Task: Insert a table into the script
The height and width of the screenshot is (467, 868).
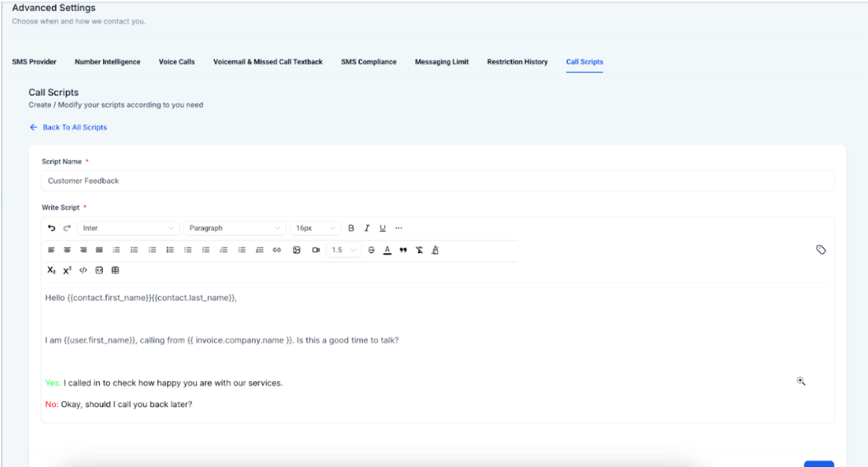Action: 115,271
